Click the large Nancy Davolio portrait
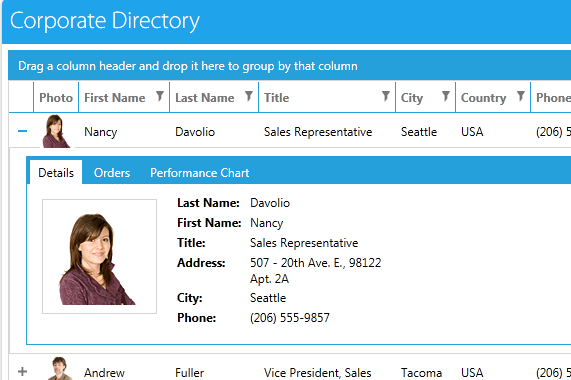The image size is (571, 380). coord(99,256)
